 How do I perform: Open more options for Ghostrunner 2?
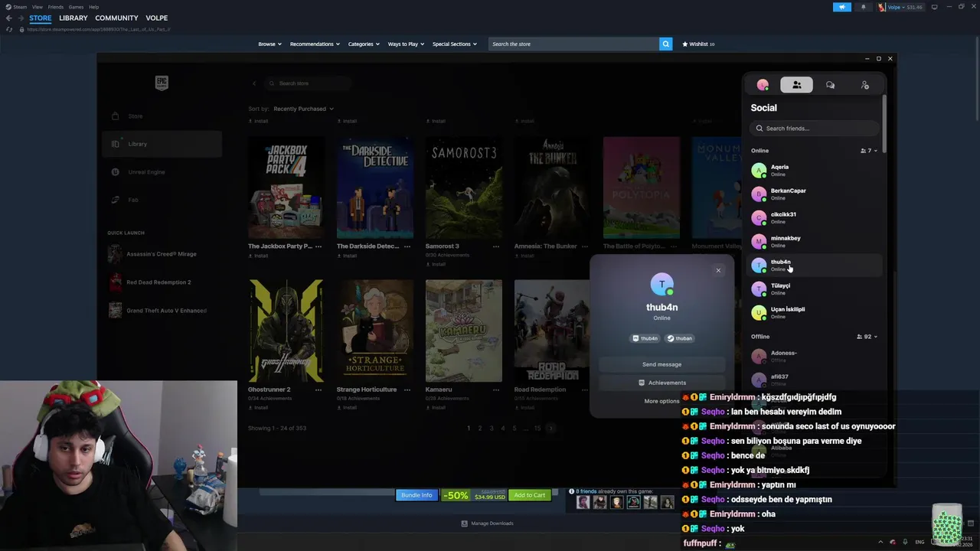(318, 390)
